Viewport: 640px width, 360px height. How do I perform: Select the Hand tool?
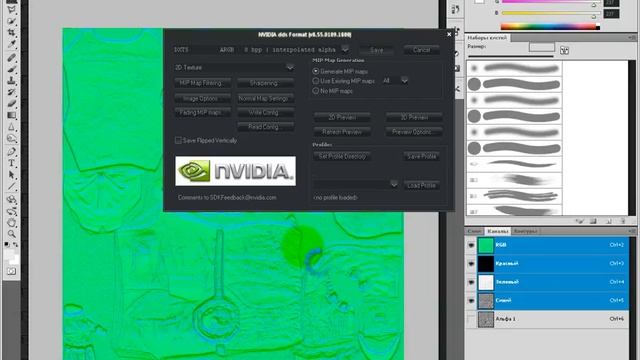(x=11, y=223)
